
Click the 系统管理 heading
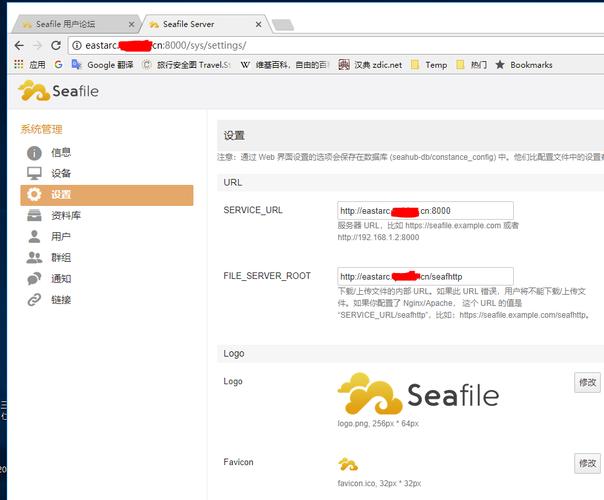tap(41, 129)
